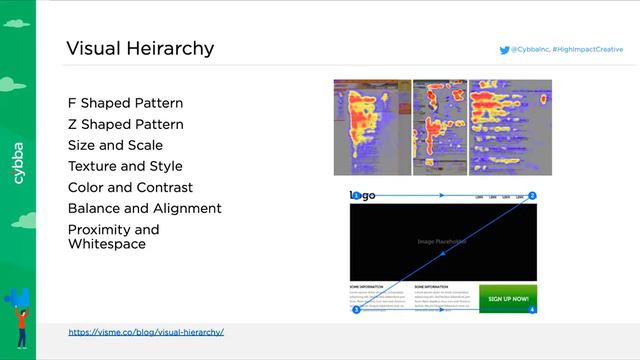This screenshot has width=640, height=360.
Task: Click the leftmost heatmap image
Action: tap(372, 127)
